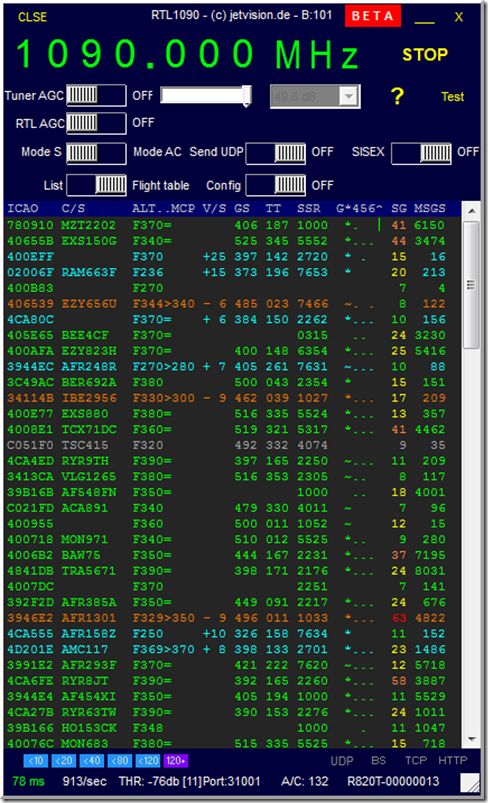Viewport: 488px width, 803px height.
Task: Toggle the Config switch
Action: (x=275, y=185)
